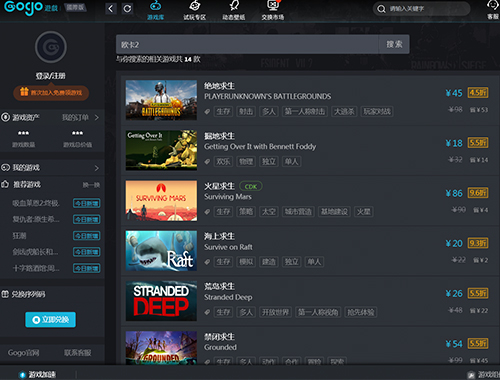Open the exchange market monitor icon
Image resolution: width=500 pixels, height=380 pixels.
[x=273, y=6]
